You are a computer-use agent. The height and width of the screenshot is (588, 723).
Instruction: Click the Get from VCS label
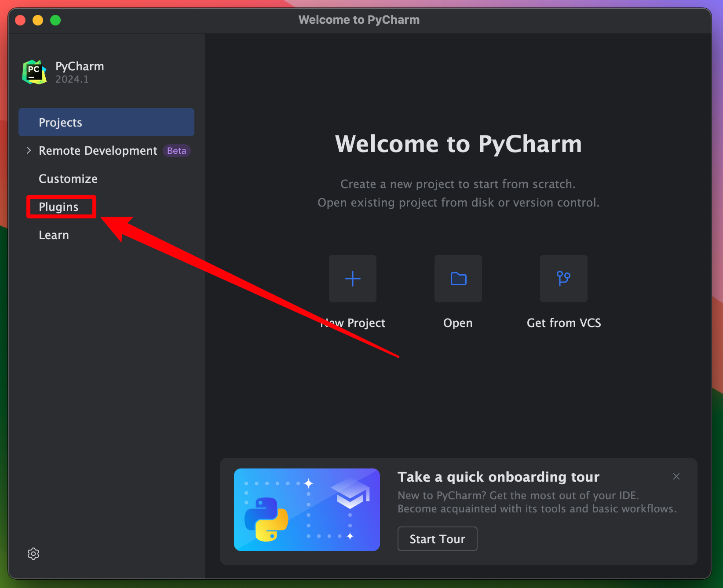pyautogui.click(x=564, y=323)
